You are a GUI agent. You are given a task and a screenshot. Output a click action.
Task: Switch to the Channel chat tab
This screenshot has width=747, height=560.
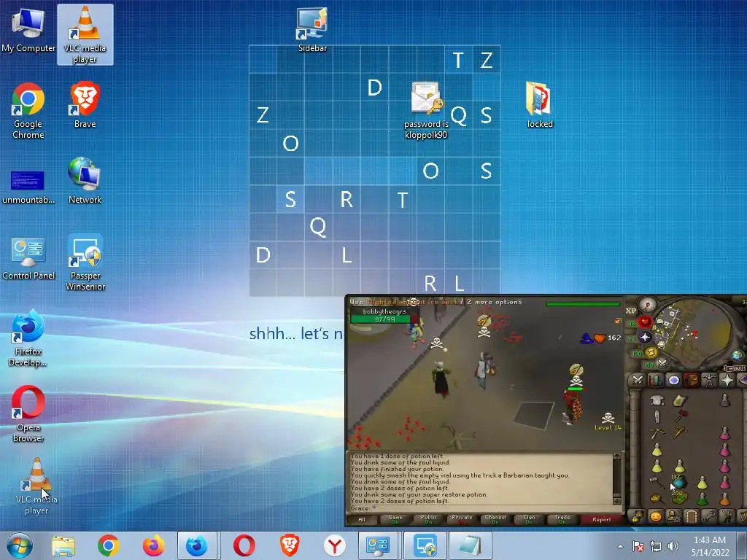coord(495,519)
